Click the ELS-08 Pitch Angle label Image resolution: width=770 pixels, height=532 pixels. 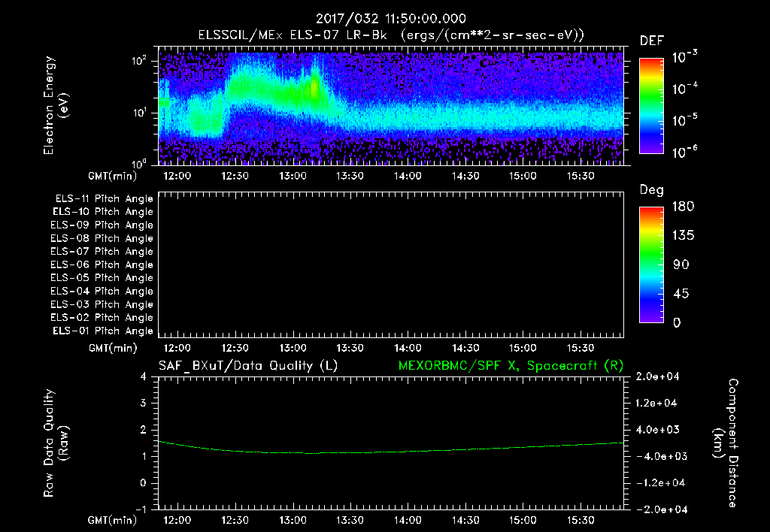tap(102, 238)
